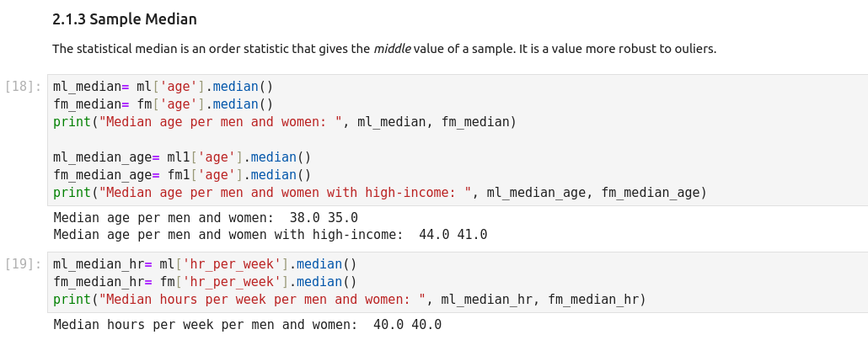Click the output line showing 38.0 35.0

point(206,217)
